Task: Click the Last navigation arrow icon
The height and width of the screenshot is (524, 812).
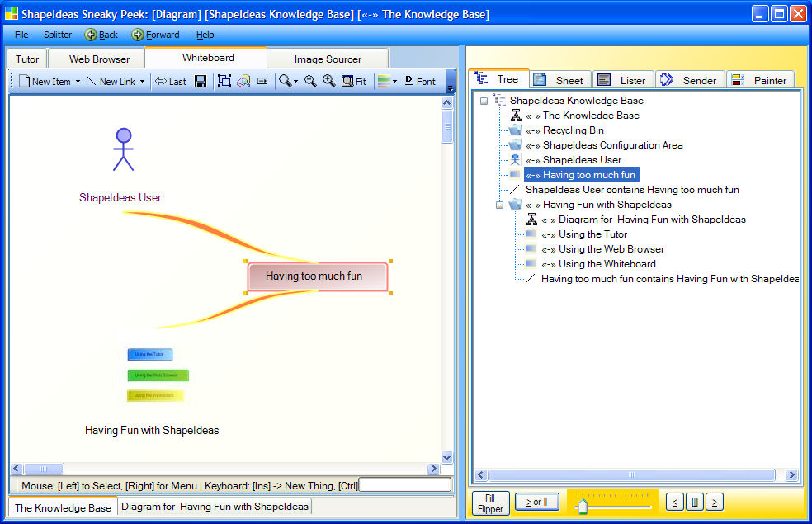Action: click(170, 82)
